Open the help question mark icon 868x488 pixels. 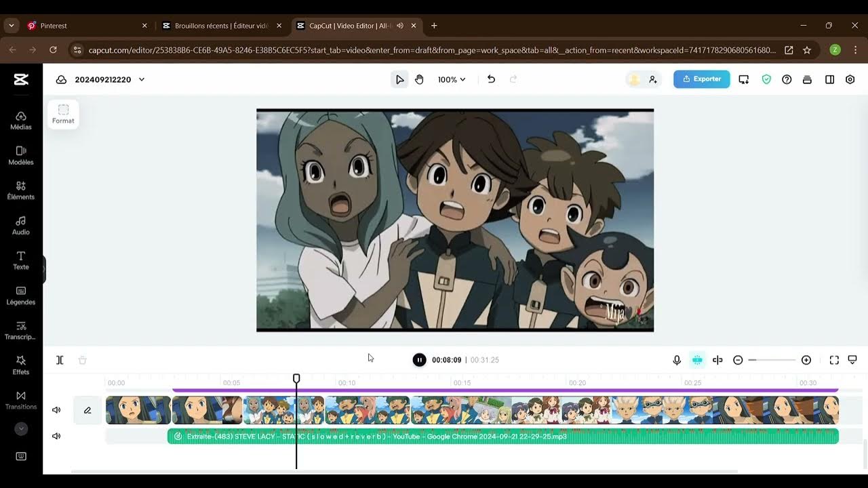click(x=787, y=79)
